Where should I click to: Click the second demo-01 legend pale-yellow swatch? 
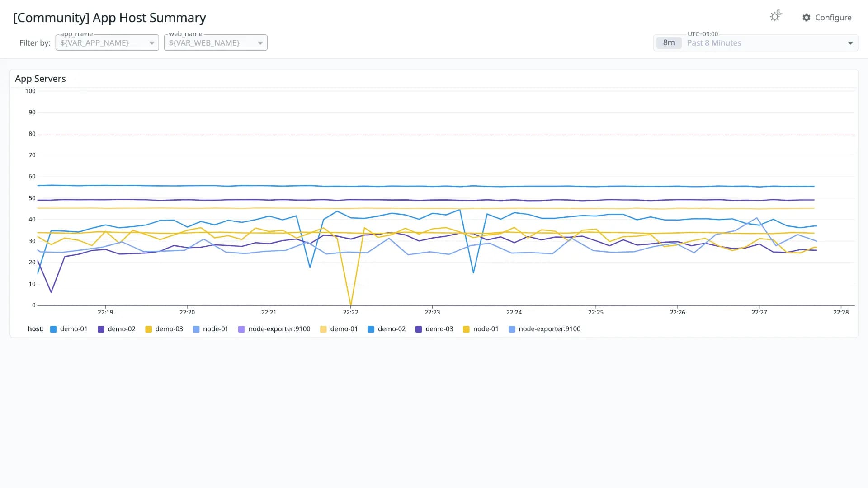[x=323, y=329]
